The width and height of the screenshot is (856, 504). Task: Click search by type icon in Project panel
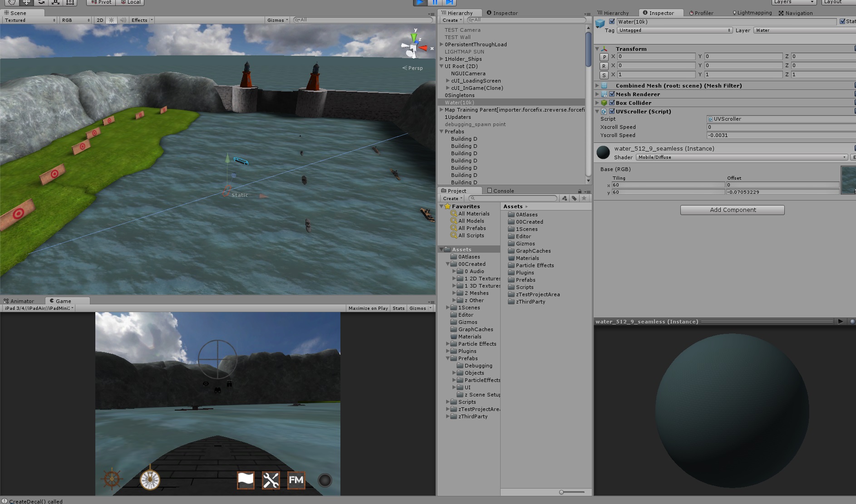point(565,198)
